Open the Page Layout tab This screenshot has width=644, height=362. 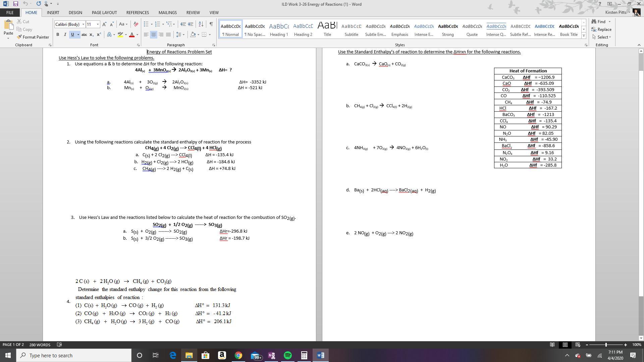[x=104, y=12]
